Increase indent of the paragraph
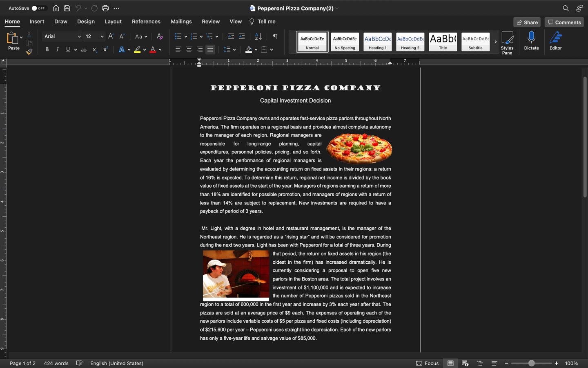This screenshot has width=588, height=368. 242,37
